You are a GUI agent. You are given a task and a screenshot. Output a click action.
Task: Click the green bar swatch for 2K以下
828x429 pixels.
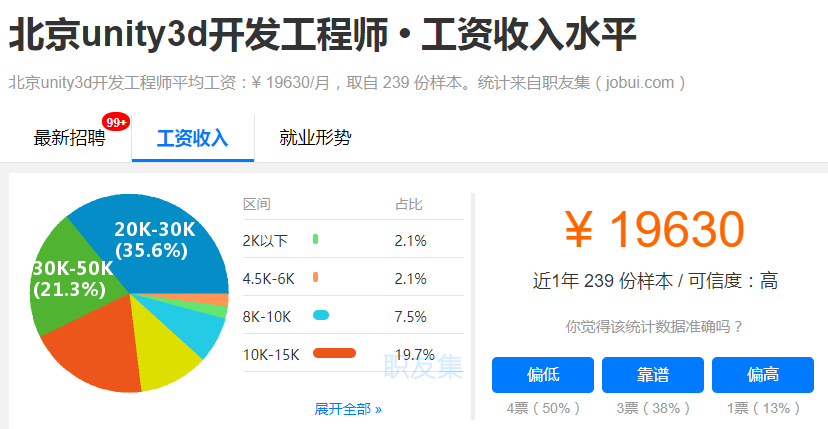tap(315, 239)
